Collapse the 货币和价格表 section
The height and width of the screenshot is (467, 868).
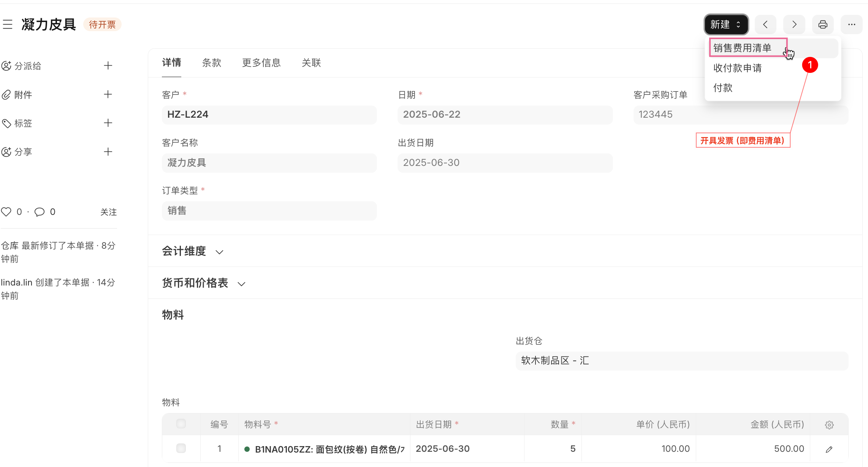(x=241, y=284)
